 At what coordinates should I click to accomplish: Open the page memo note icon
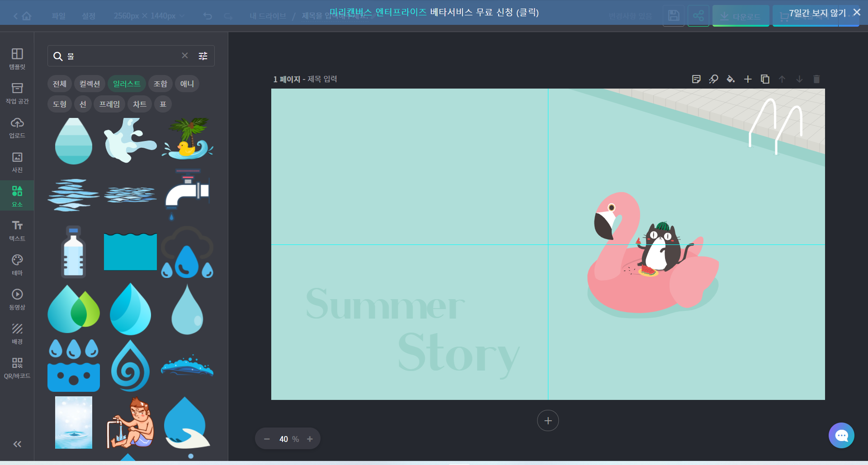[x=696, y=79]
